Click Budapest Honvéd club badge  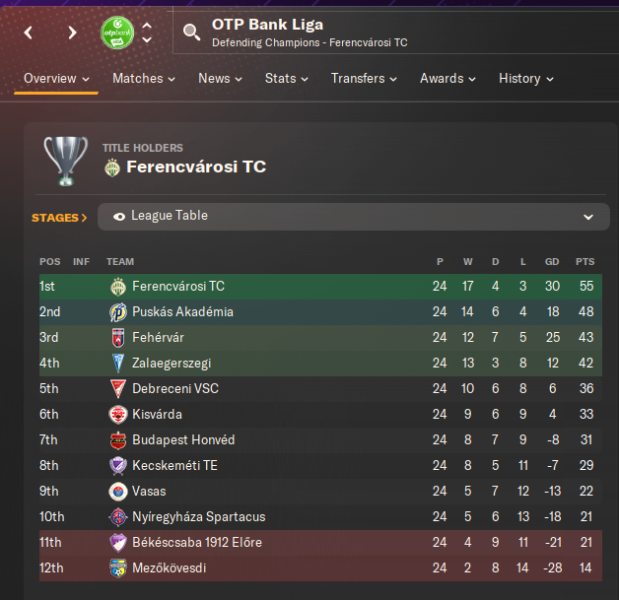(118, 440)
